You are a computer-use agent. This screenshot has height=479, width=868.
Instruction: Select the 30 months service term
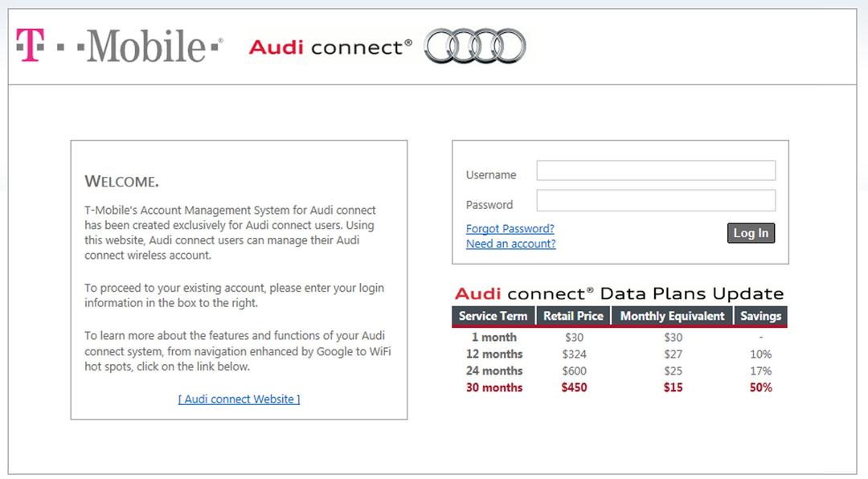coord(493,387)
